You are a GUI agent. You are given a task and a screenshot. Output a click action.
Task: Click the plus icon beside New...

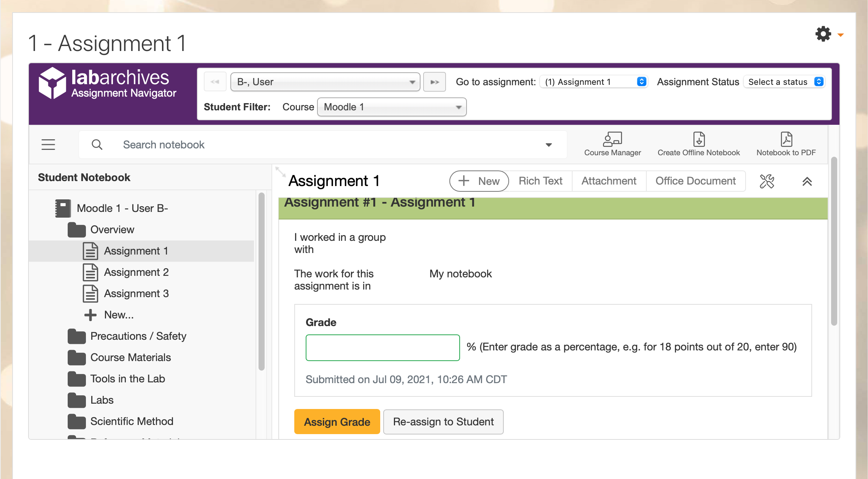(x=90, y=315)
